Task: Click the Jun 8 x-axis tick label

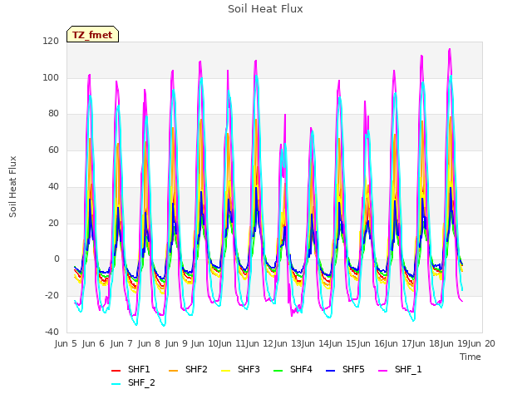Action: click(149, 343)
